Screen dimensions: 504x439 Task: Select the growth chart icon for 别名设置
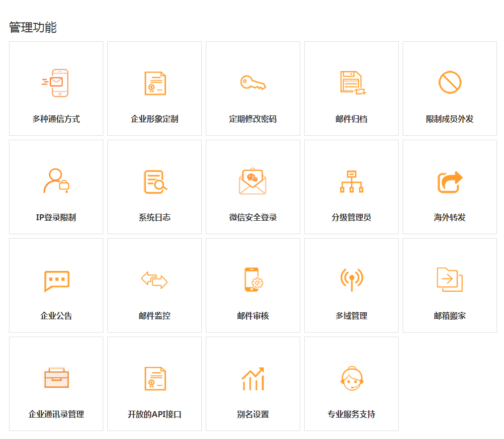tap(253, 379)
